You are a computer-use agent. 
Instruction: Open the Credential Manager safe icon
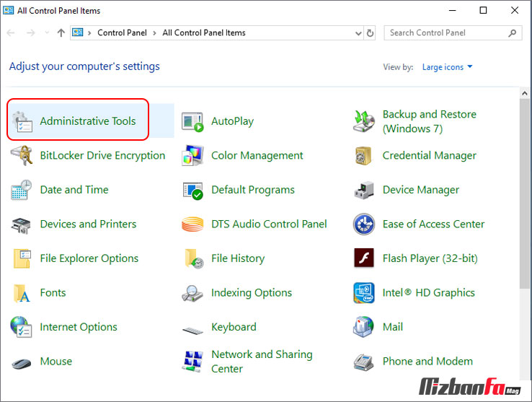pos(363,156)
